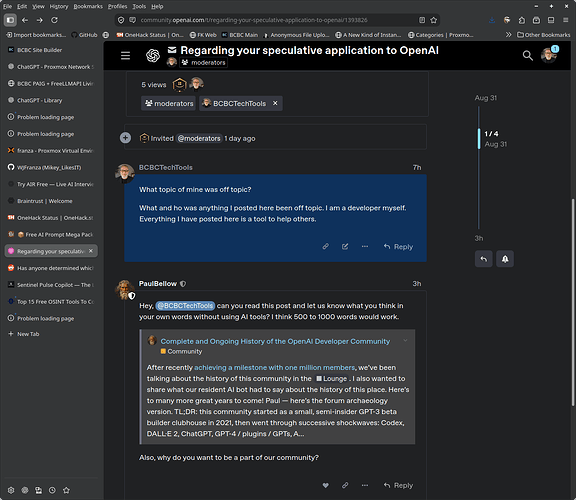The width and height of the screenshot is (576, 500).
Task: Open the forum hamburger menu
Action: pos(125,55)
